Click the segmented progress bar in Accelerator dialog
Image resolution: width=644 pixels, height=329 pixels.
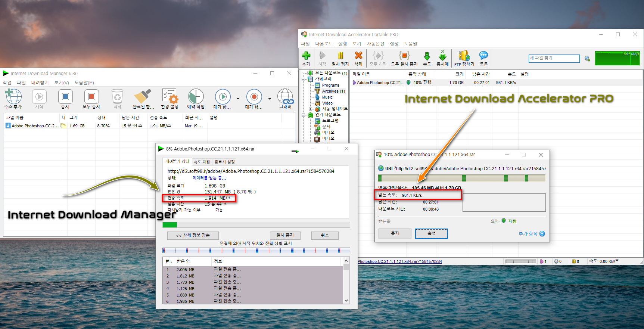462,178
